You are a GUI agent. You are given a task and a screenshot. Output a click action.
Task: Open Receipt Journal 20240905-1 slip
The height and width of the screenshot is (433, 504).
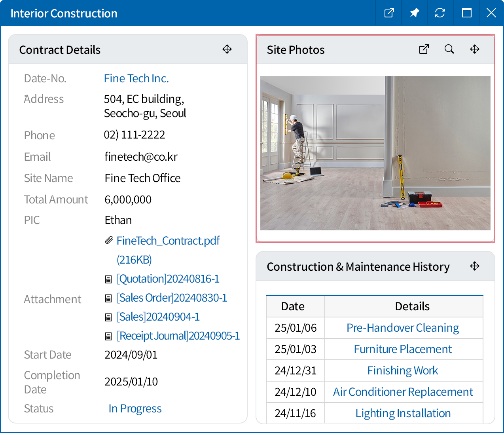178,336
